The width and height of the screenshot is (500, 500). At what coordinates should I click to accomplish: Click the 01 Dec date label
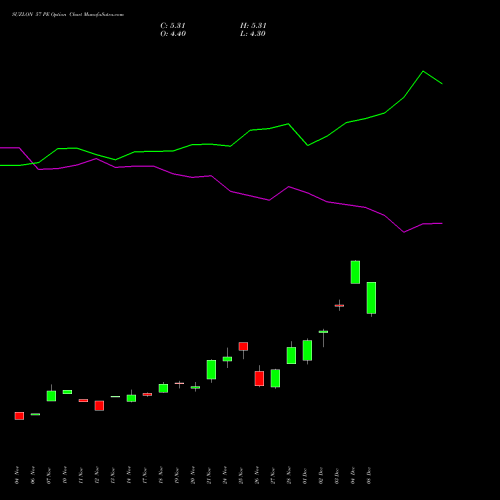tap(305, 475)
